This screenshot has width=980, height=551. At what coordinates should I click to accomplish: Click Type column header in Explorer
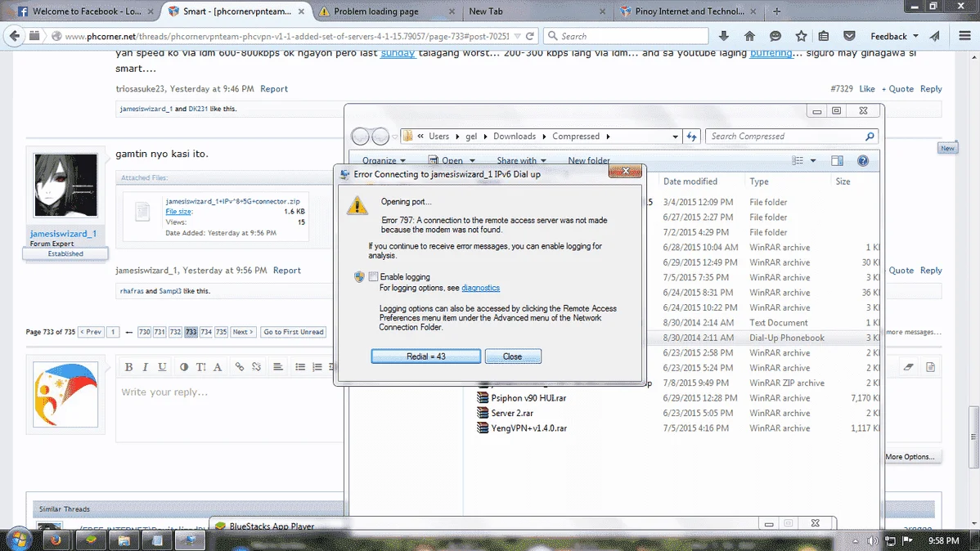(759, 181)
